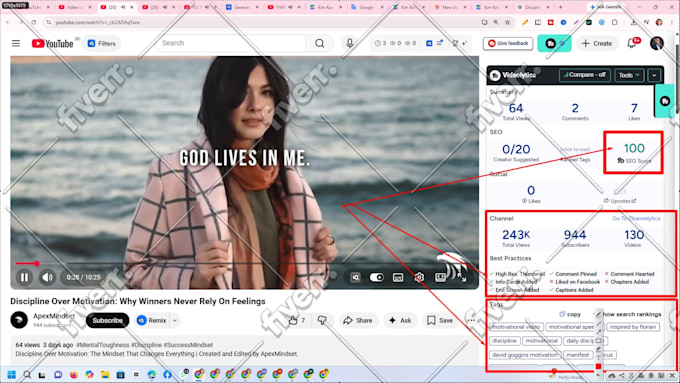Open the Windows Start menu
This screenshot has height=383, width=680.
11,374
